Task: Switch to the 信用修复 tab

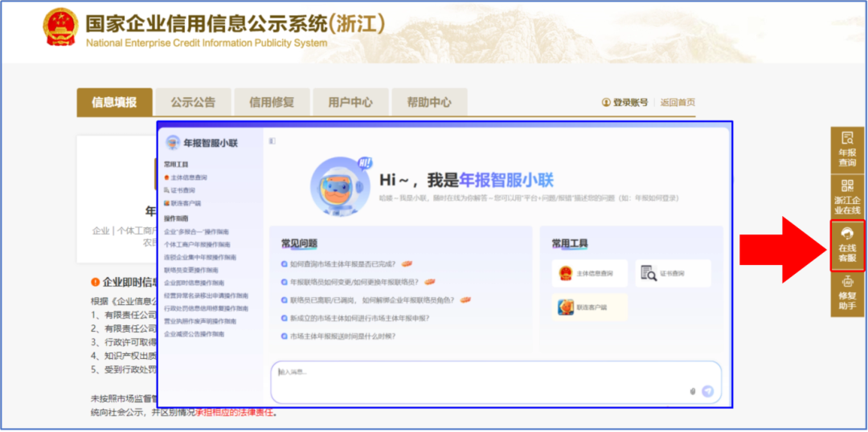Action: (272, 102)
